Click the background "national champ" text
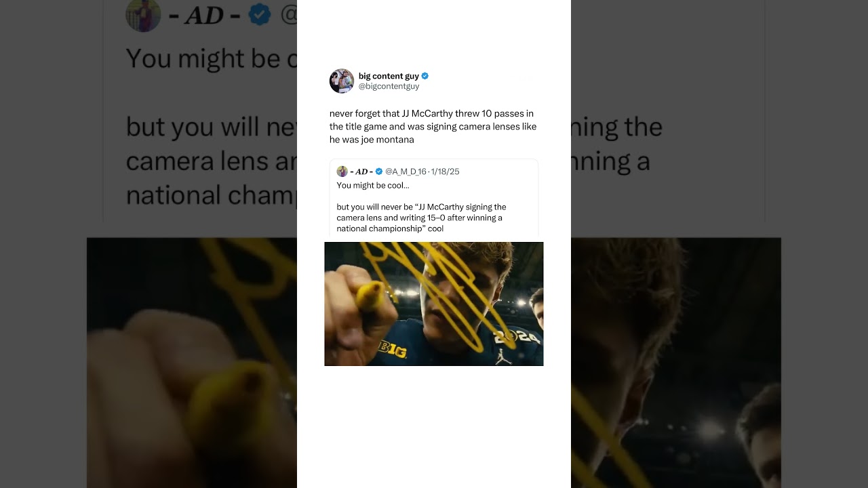The height and width of the screenshot is (488, 868). coord(212,195)
